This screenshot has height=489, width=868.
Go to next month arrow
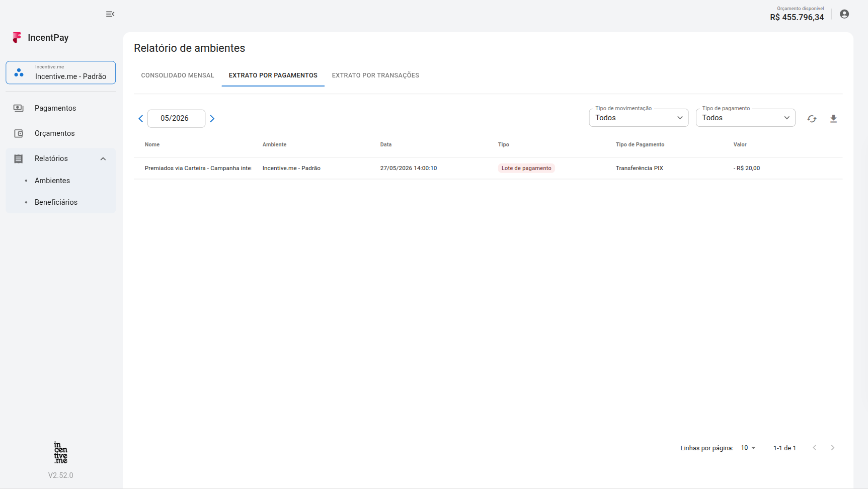tap(212, 119)
